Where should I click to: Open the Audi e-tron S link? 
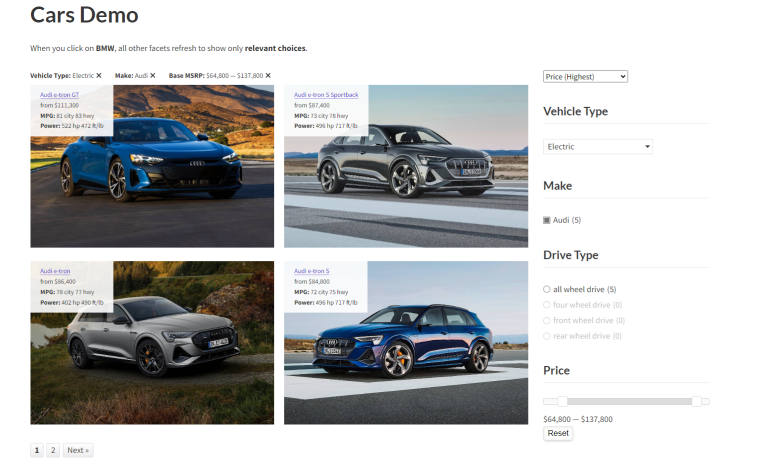pos(311,271)
